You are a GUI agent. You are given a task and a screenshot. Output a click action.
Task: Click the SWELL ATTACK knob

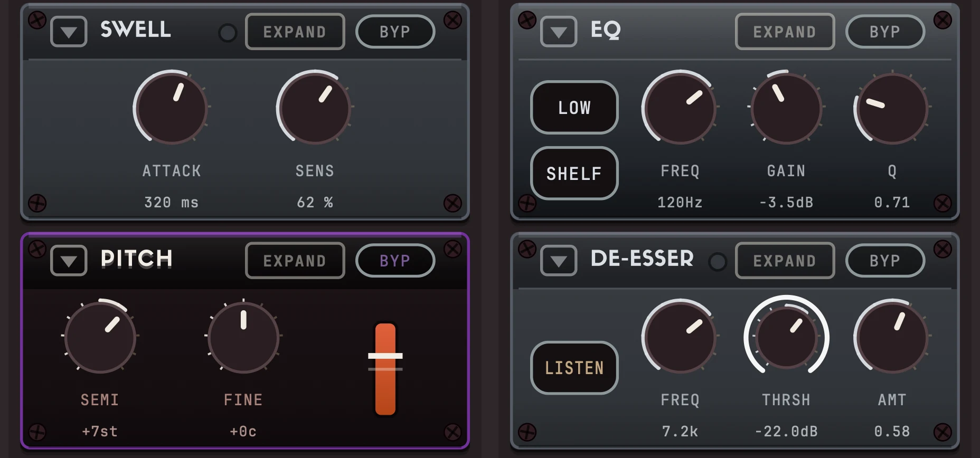click(x=172, y=108)
